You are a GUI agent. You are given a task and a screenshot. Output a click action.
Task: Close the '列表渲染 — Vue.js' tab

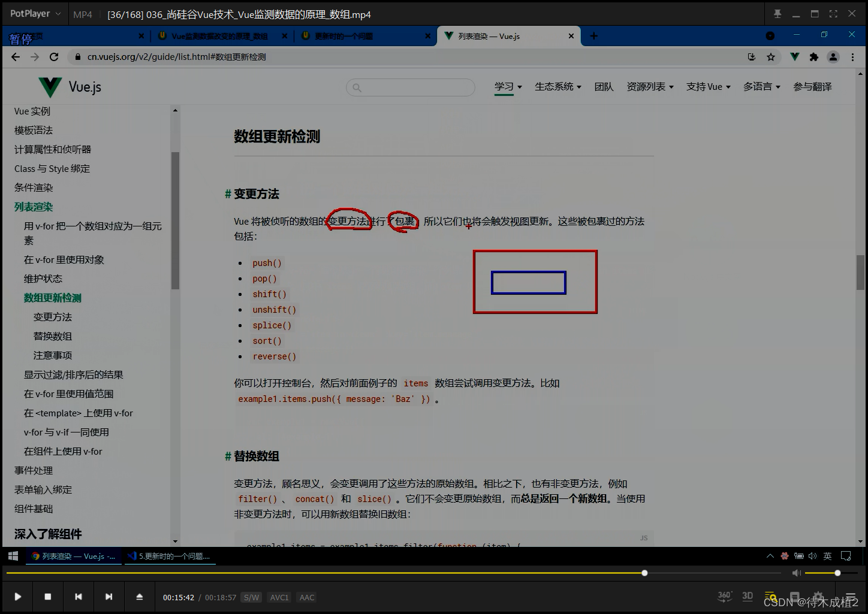(571, 36)
